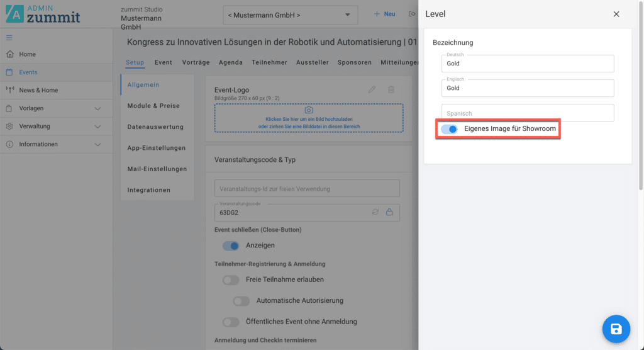Click the camera upload icon
The width and height of the screenshot is (644, 350).
click(309, 110)
